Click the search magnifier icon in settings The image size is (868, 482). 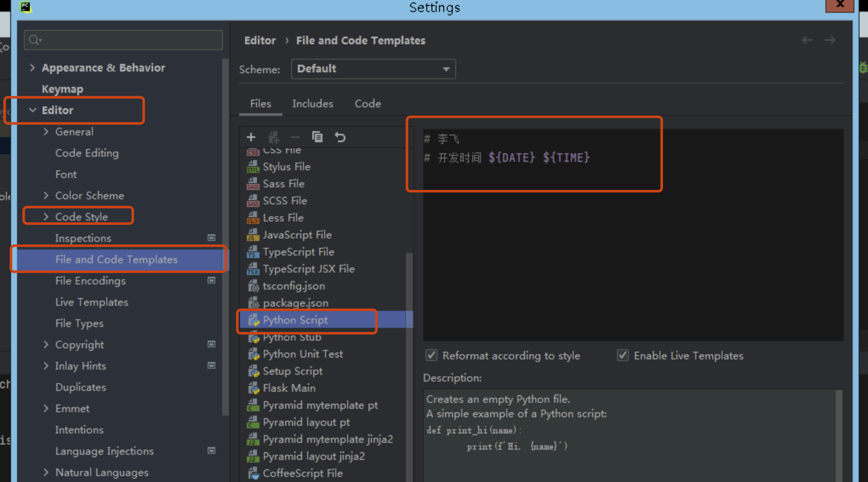click(34, 40)
